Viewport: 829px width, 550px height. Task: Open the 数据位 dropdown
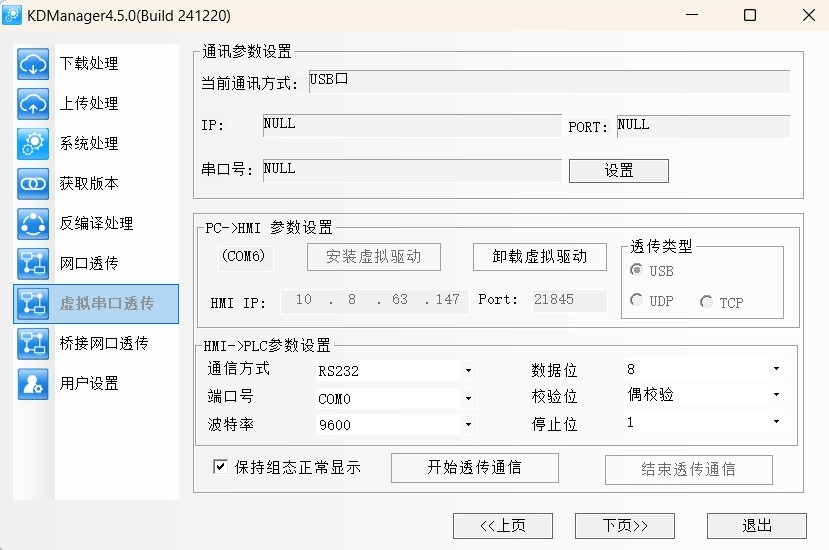point(704,369)
